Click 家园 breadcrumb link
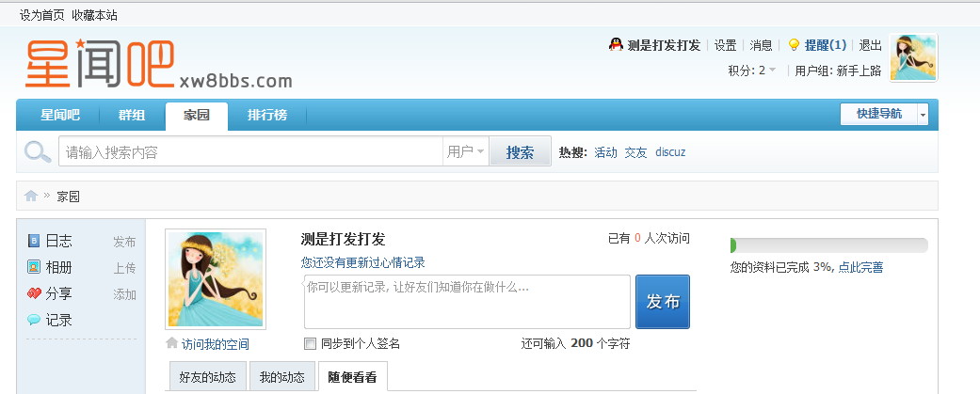 [x=68, y=197]
